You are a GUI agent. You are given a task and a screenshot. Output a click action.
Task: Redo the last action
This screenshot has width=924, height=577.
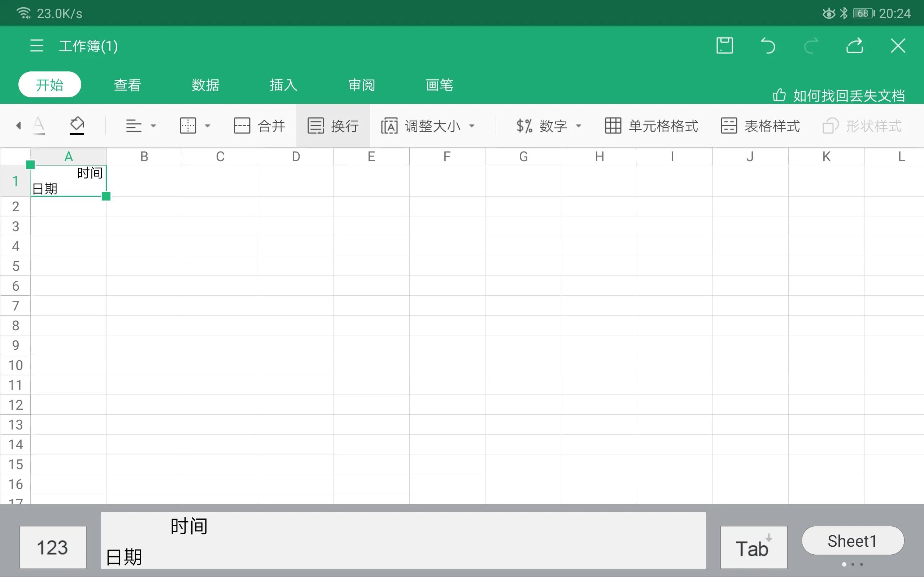coord(811,45)
